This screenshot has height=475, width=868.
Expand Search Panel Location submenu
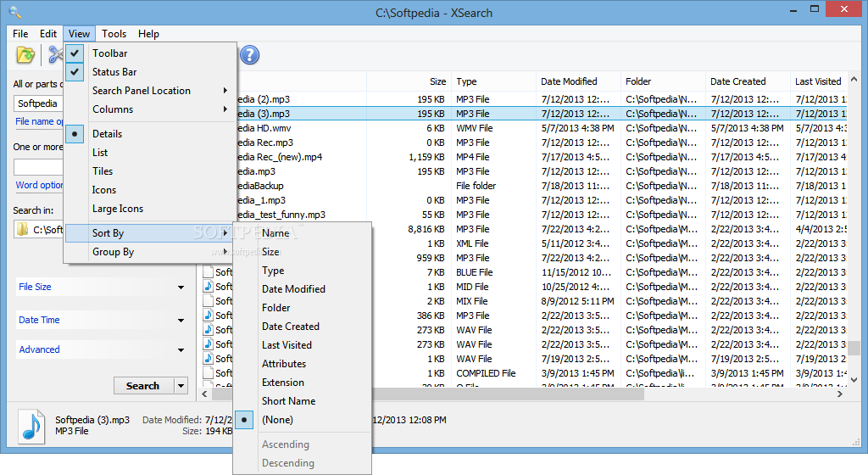[x=148, y=91]
